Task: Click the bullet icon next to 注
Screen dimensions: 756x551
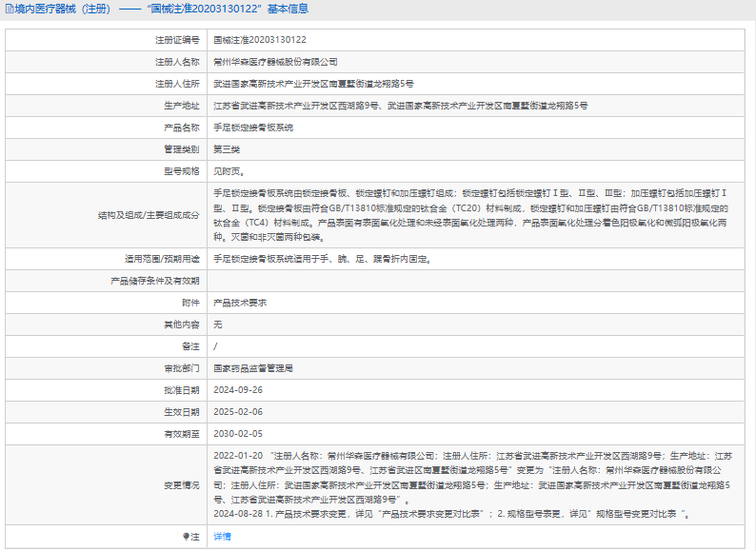Action: pos(187,537)
